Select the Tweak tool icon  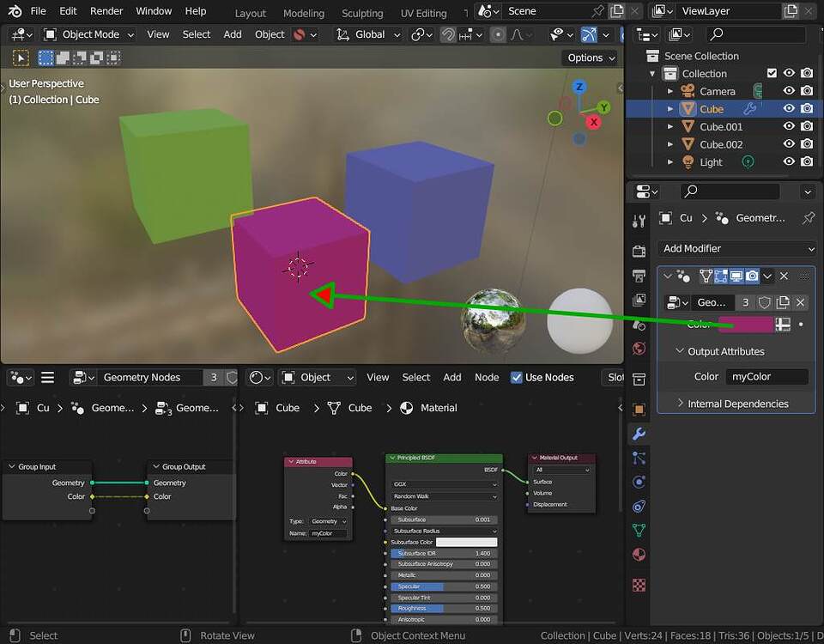click(21, 58)
